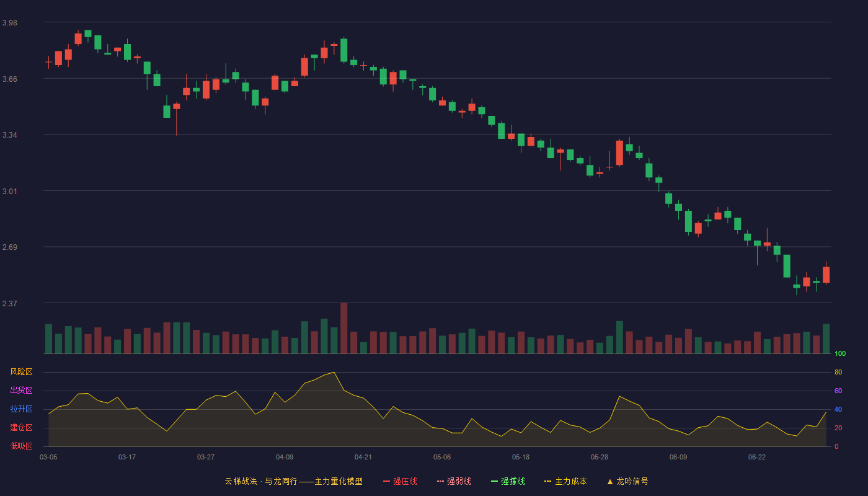
Task: Click the 3.34 price axis label
Action: click(x=10, y=135)
